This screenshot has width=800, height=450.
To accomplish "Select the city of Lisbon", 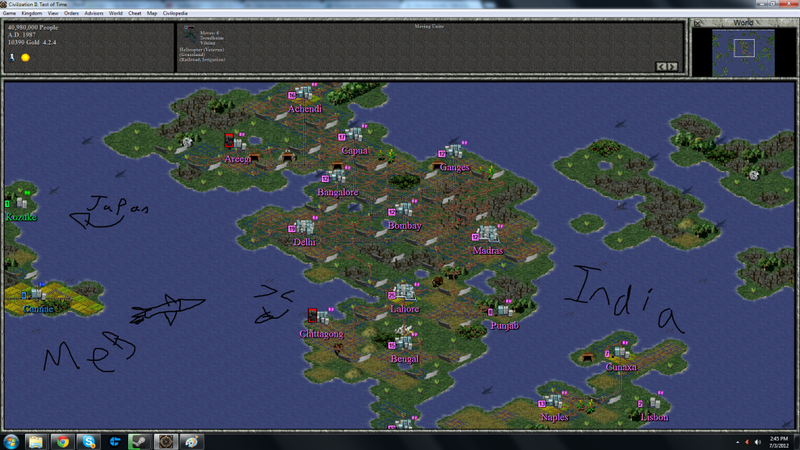I will click(654, 402).
